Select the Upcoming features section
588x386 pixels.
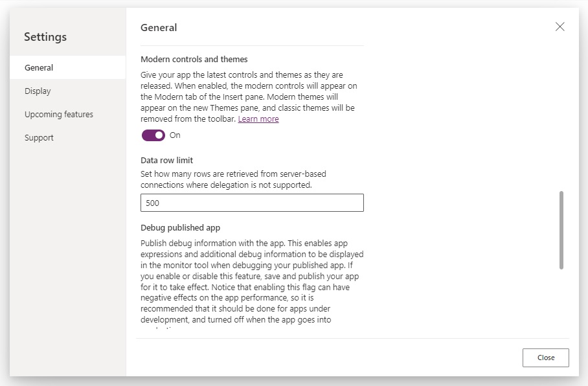click(x=58, y=114)
